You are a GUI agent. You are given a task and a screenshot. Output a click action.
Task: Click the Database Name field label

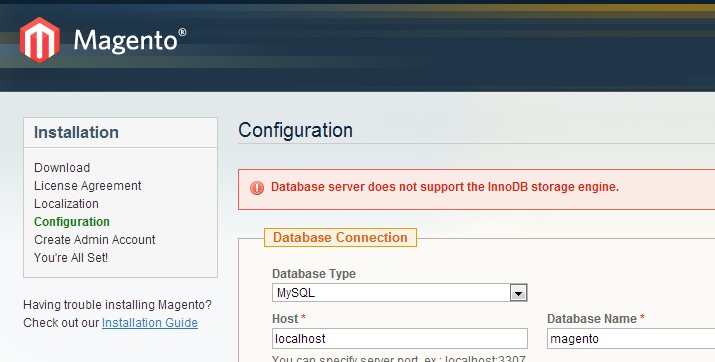[x=591, y=319]
